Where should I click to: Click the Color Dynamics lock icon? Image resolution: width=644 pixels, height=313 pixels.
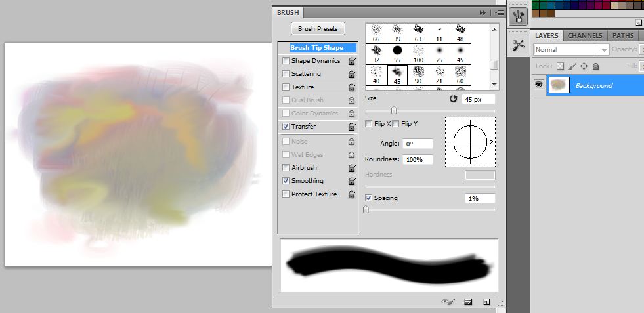352,114
